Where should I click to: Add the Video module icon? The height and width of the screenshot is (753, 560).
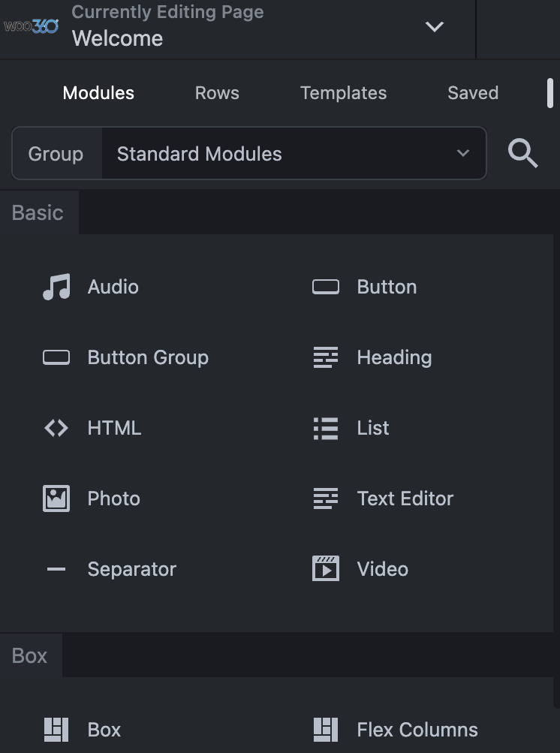326,569
